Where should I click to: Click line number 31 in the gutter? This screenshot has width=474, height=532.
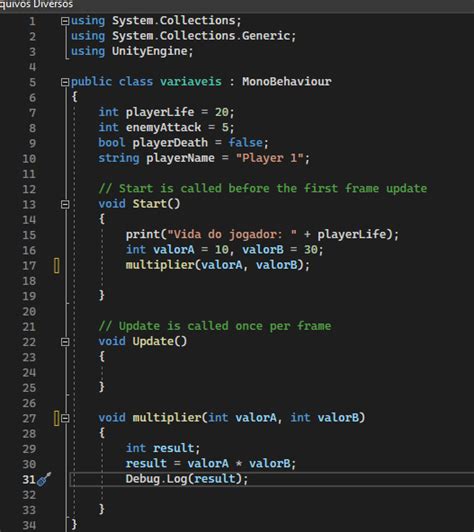pyautogui.click(x=29, y=479)
